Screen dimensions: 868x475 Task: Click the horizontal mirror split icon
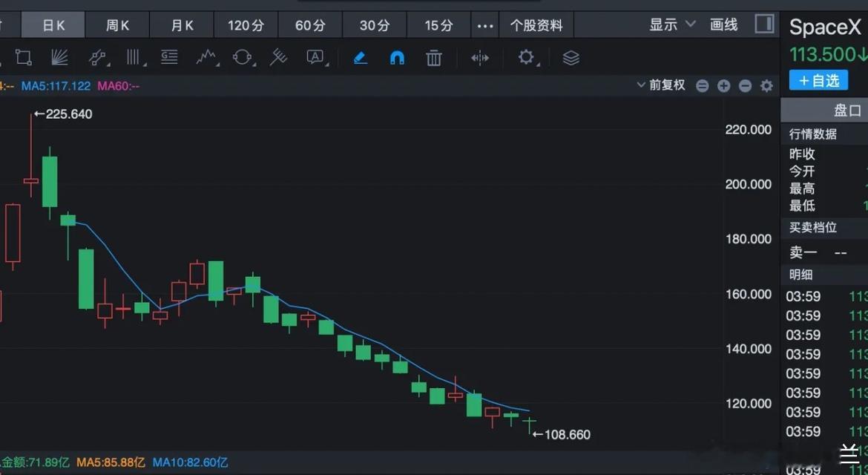(479, 58)
